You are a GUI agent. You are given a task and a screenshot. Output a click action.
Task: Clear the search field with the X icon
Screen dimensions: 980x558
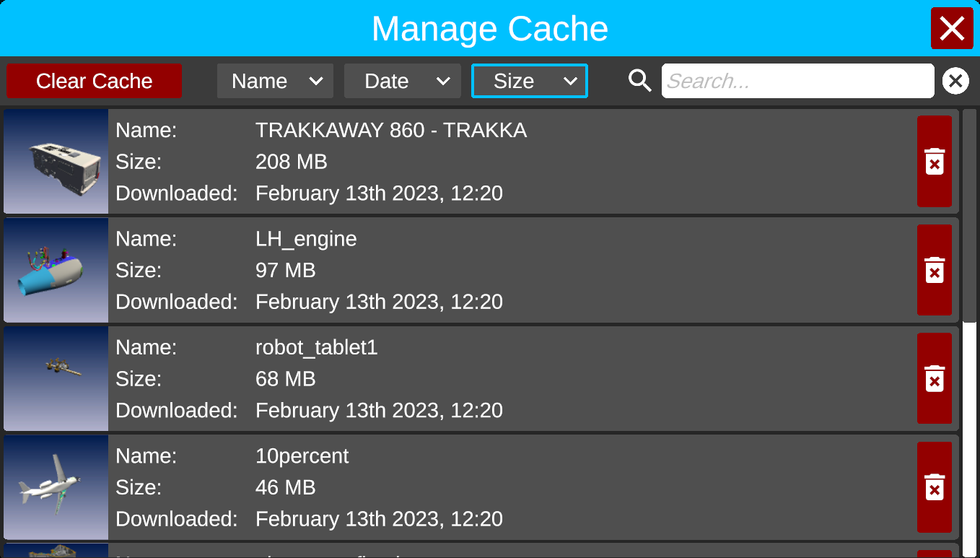[x=955, y=81]
